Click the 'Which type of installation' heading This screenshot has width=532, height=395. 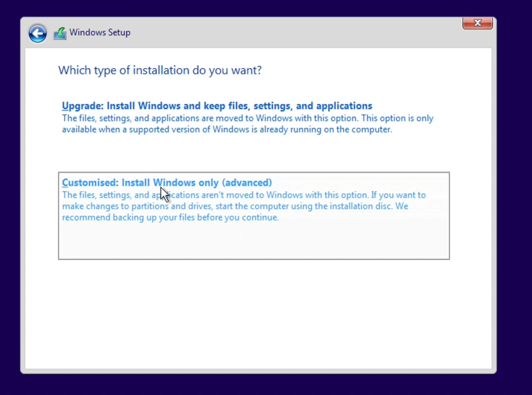click(x=160, y=70)
